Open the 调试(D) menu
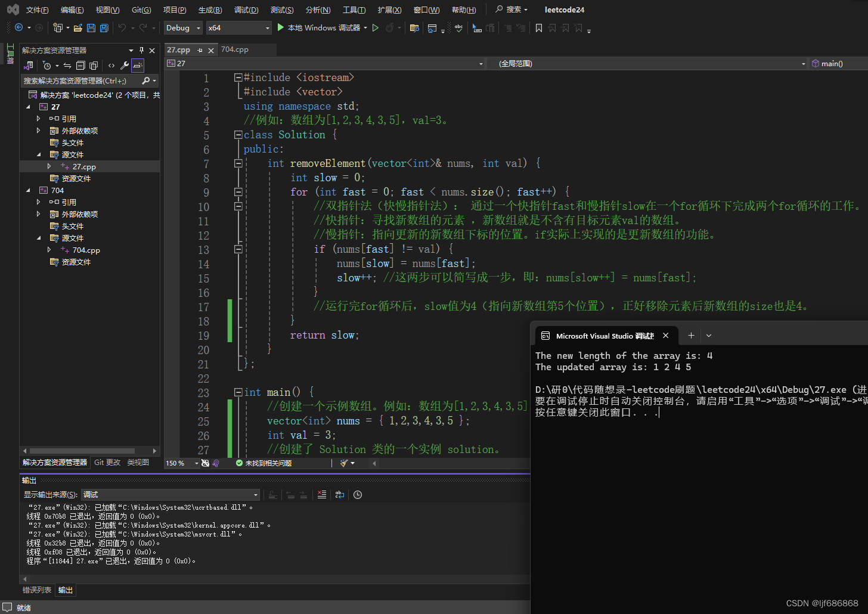Image resolution: width=868 pixels, height=614 pixels. (x=246, y=9)
